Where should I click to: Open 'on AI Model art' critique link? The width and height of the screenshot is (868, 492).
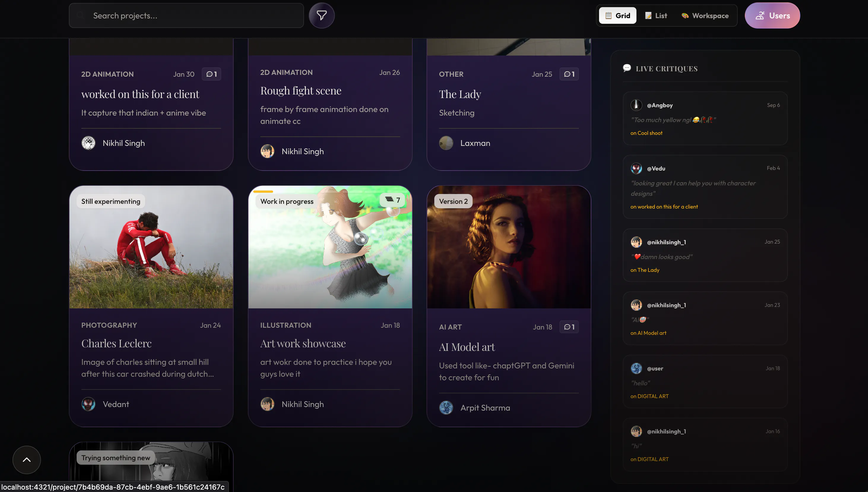point(649,333)
